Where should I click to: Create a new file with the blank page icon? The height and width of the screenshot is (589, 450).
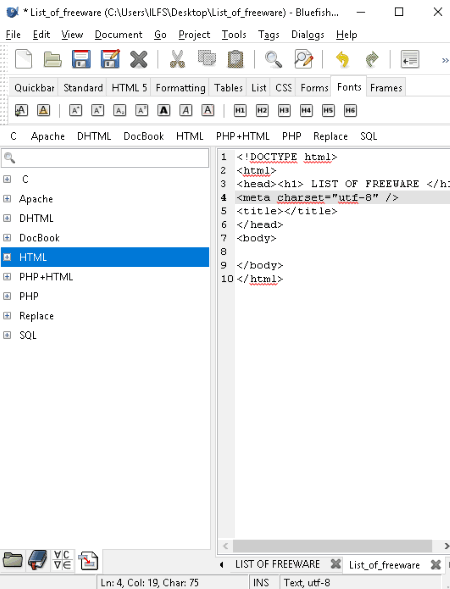tap(23, 59)
